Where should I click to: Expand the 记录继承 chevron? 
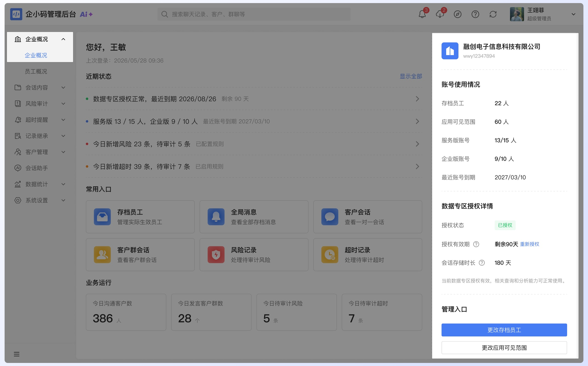click(63, 136)
